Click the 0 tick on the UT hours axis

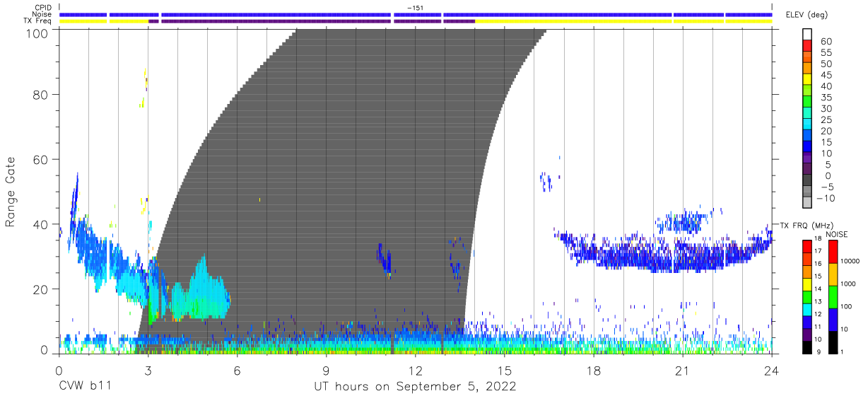[x=59, y=369]
